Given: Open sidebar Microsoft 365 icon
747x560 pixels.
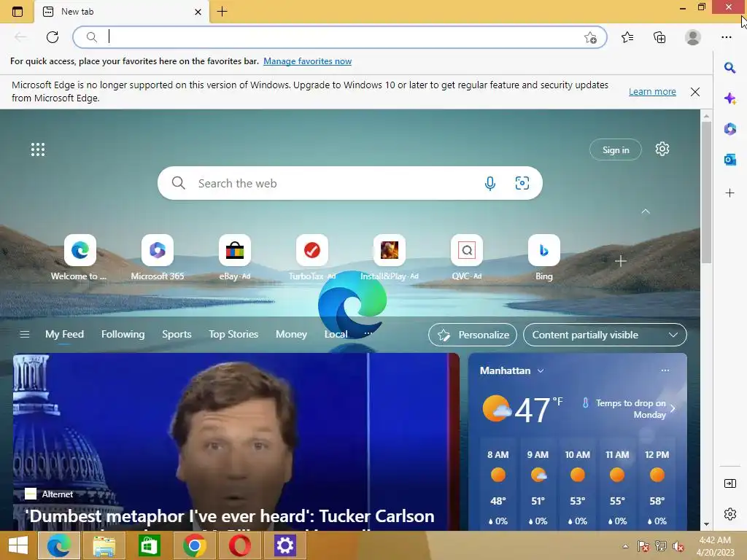Looking at the screenshot, I should pos(729,128).
